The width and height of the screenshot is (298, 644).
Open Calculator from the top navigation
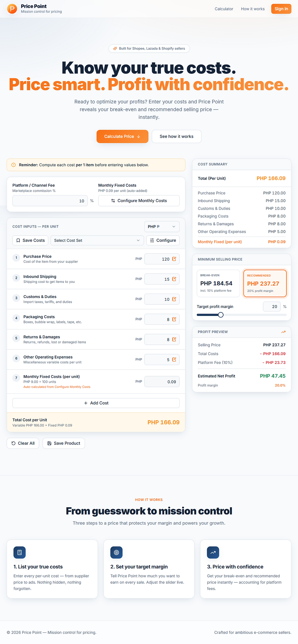tap(224, 9)
